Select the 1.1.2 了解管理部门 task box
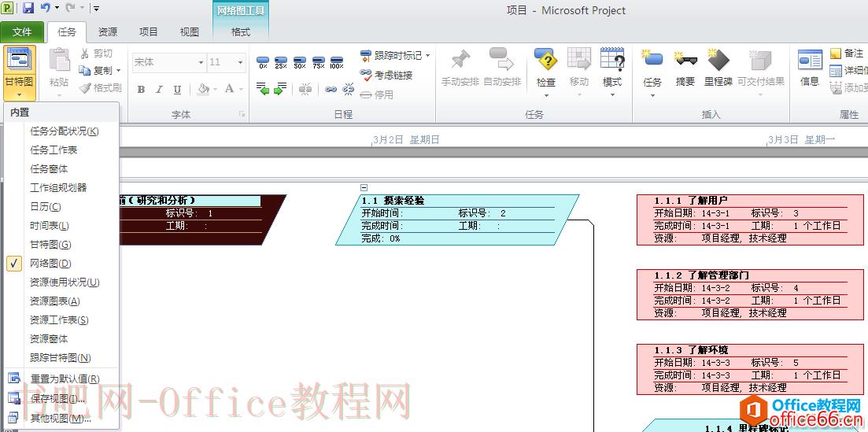Viewport: 868px width, 432px height. pyautogui.click(x=750, y=294)
